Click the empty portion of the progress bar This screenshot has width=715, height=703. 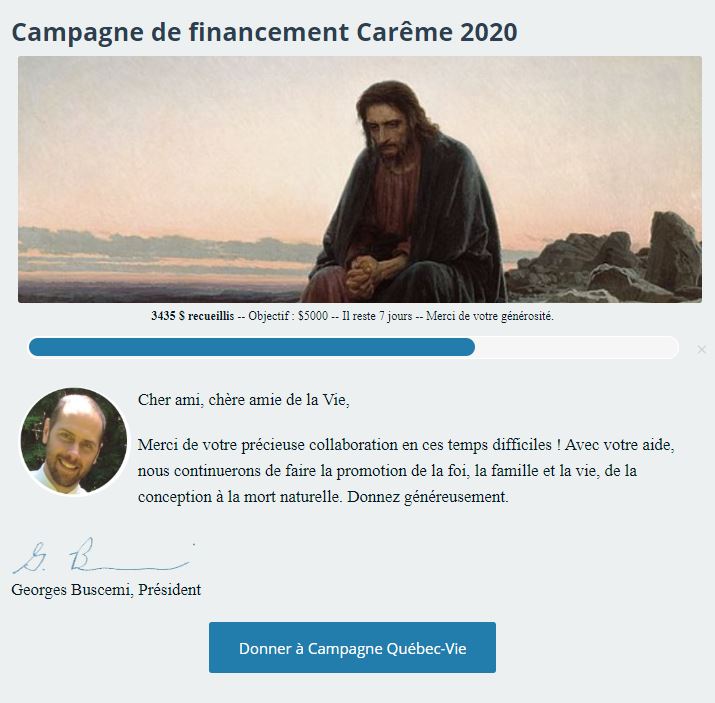coord(576,347)
